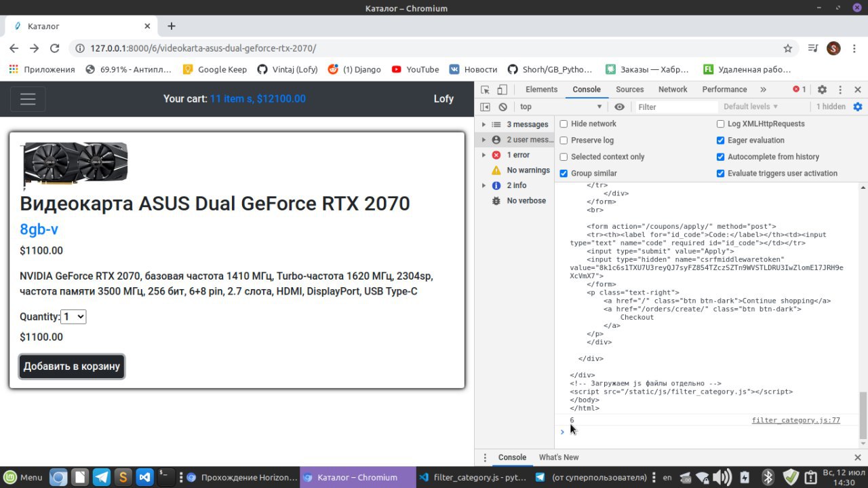Screen dimensions: 868x488
Task: Click the console output vertical scrollbar
Action: pos(863,415)
